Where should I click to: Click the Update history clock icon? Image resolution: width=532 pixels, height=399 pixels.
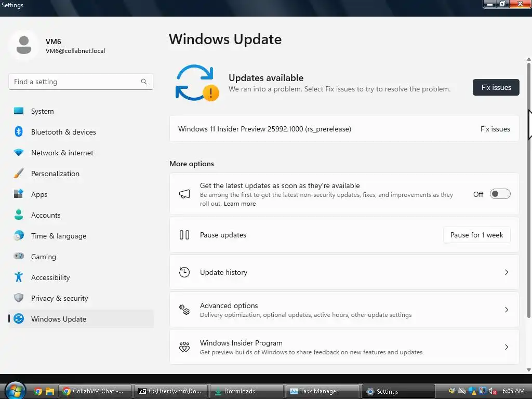point(184,272)
